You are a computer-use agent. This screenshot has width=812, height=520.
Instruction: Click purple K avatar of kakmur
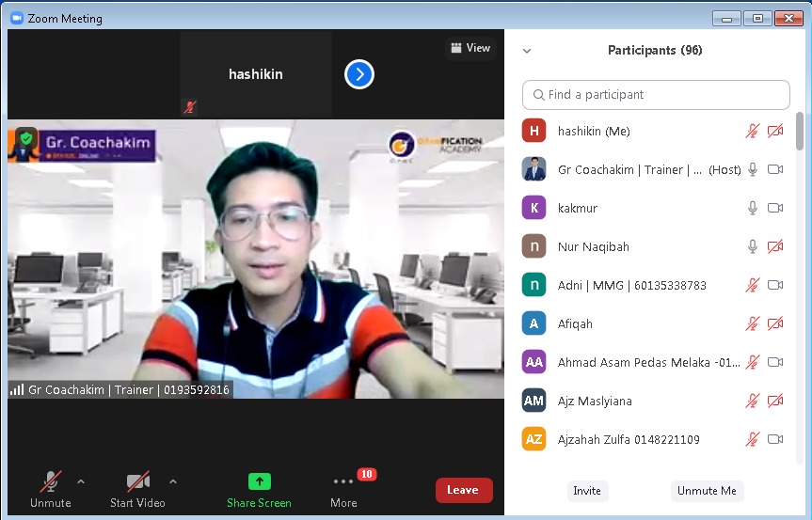point(533,208)
